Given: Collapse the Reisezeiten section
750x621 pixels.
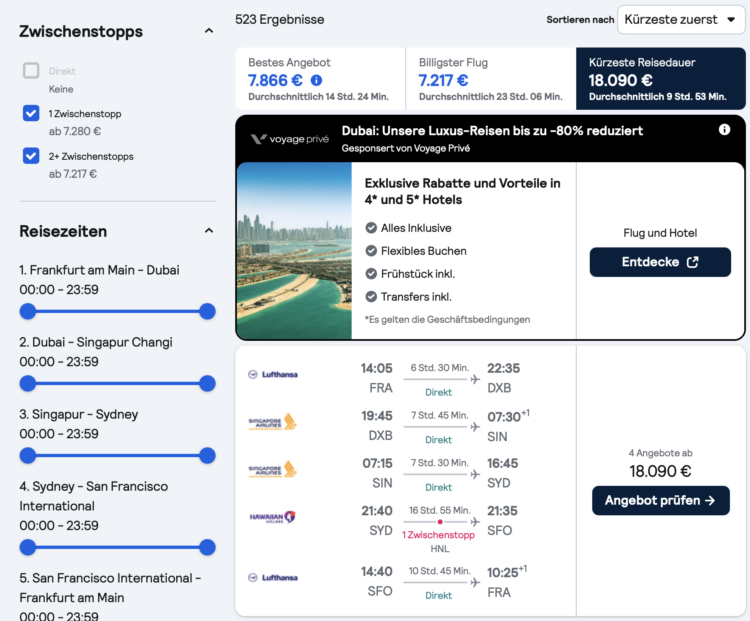Looking at the screenshot, I should click(209, 231).
